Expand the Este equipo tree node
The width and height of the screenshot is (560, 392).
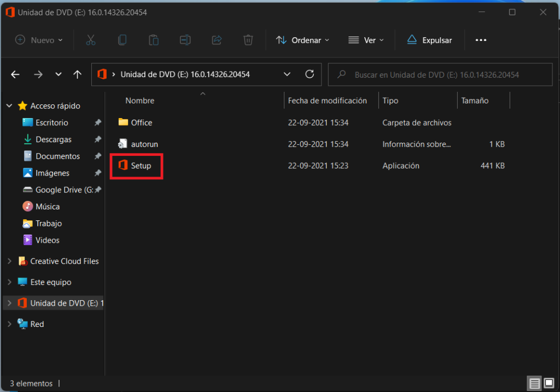[x=10, y=282]
